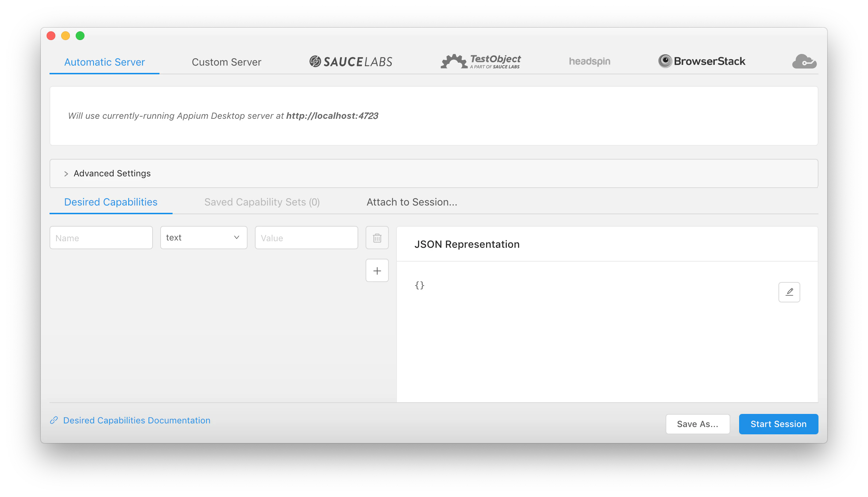
Task: Click the empty {} JSON text
Action: (x=419, y=285)
